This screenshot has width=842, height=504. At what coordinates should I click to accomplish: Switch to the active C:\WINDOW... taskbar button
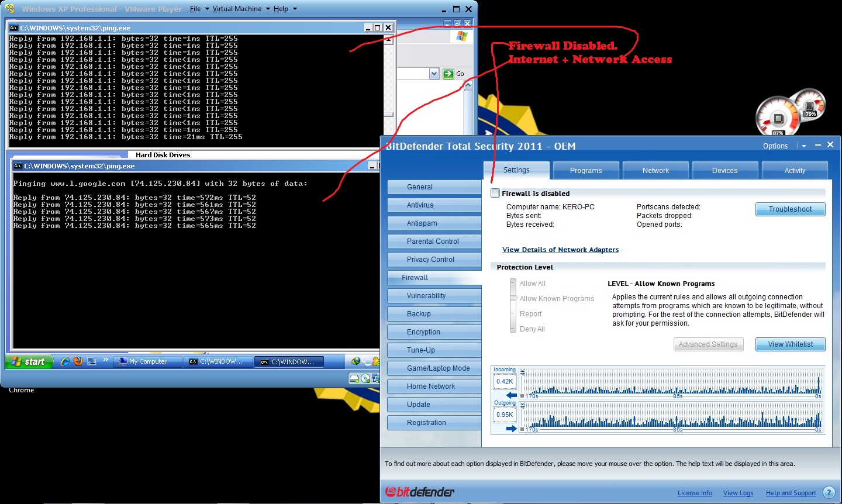(289, 362)
